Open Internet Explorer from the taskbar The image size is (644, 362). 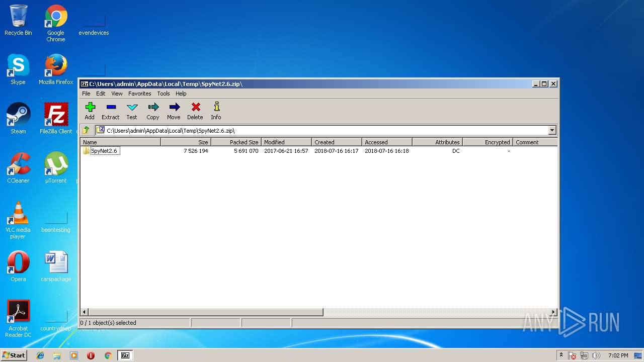(40, 355)
